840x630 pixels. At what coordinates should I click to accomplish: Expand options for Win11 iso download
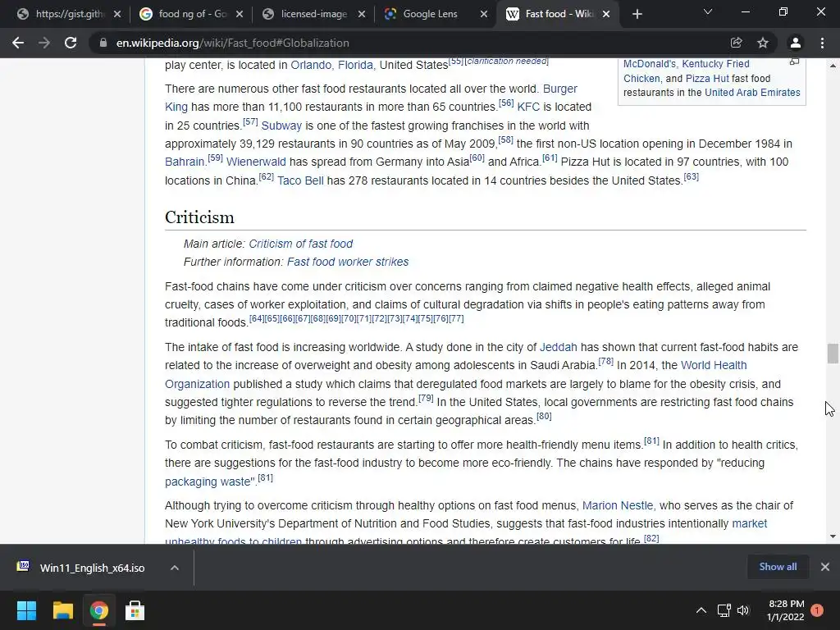coord(175,568)
